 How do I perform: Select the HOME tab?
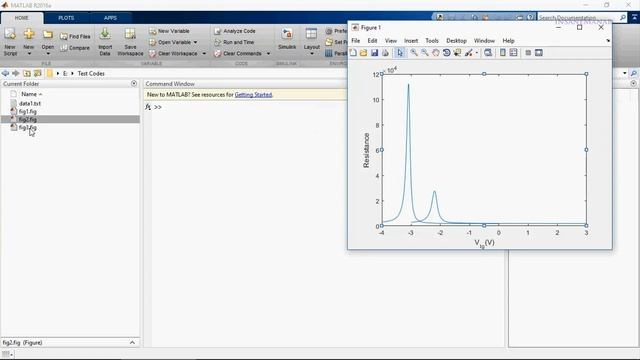(x=22, y=18)
